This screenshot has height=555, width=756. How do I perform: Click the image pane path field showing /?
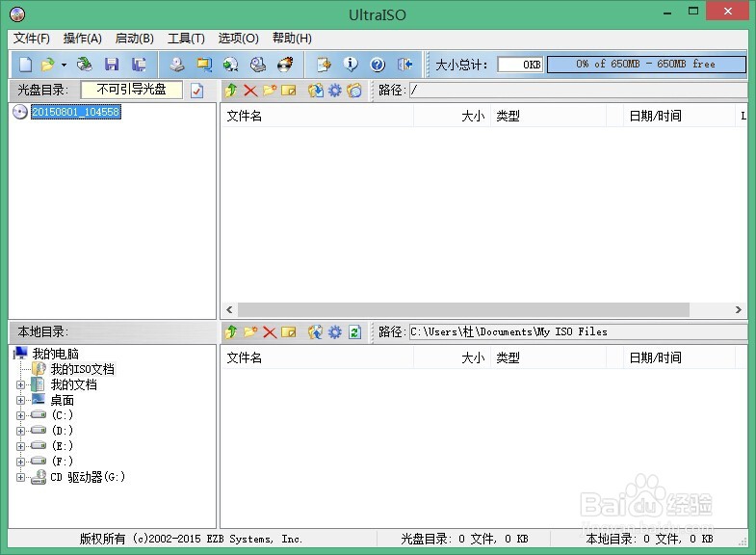[579, 91]
